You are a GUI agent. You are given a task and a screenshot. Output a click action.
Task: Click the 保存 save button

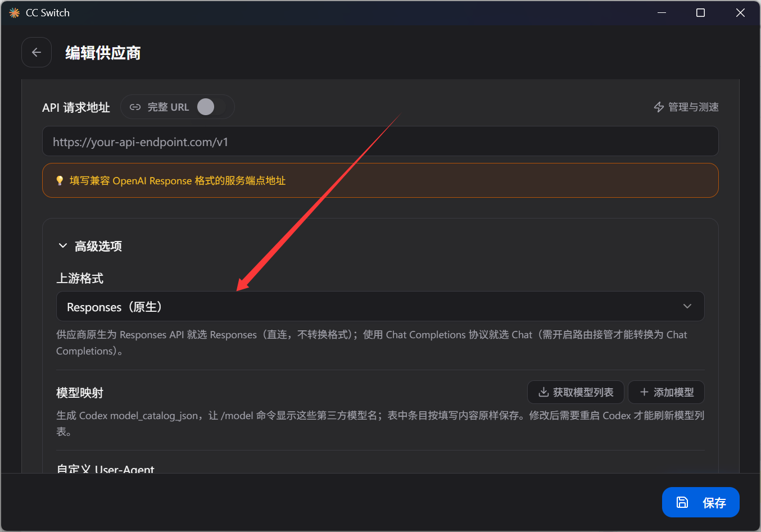click(701, 502)
